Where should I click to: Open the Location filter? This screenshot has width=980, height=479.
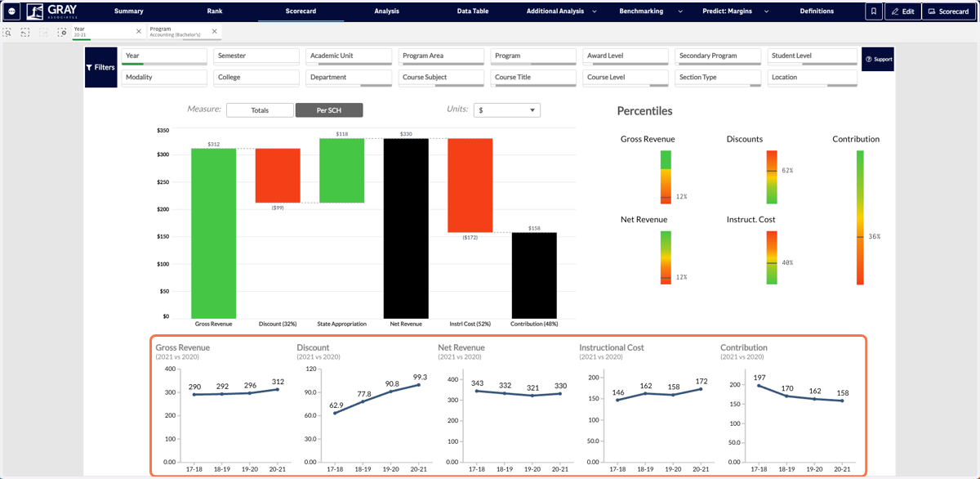click(813, 78)
